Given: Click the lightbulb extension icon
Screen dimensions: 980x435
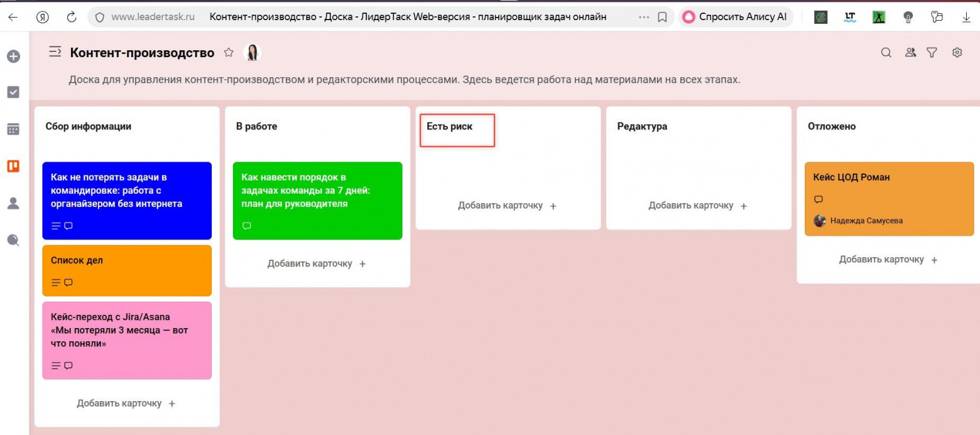Looking at the screenshot, I should 908,18.
